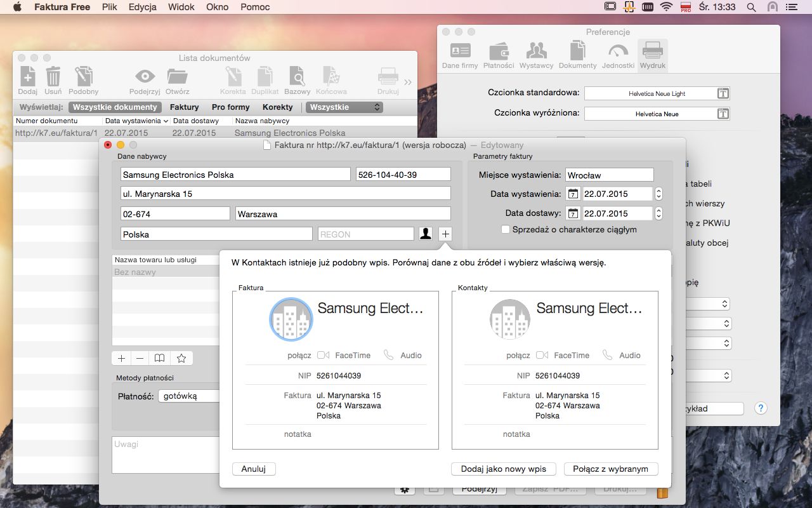Filter list by Korekty

tap(278, 107)
